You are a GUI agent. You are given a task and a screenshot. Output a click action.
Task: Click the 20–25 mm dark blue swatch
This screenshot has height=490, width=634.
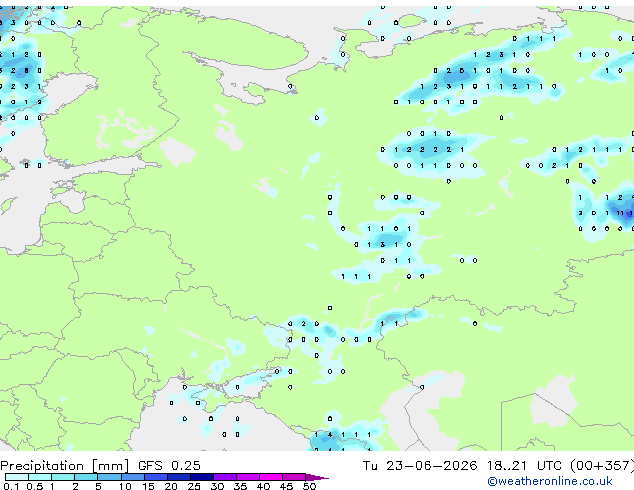click(179, 477)
